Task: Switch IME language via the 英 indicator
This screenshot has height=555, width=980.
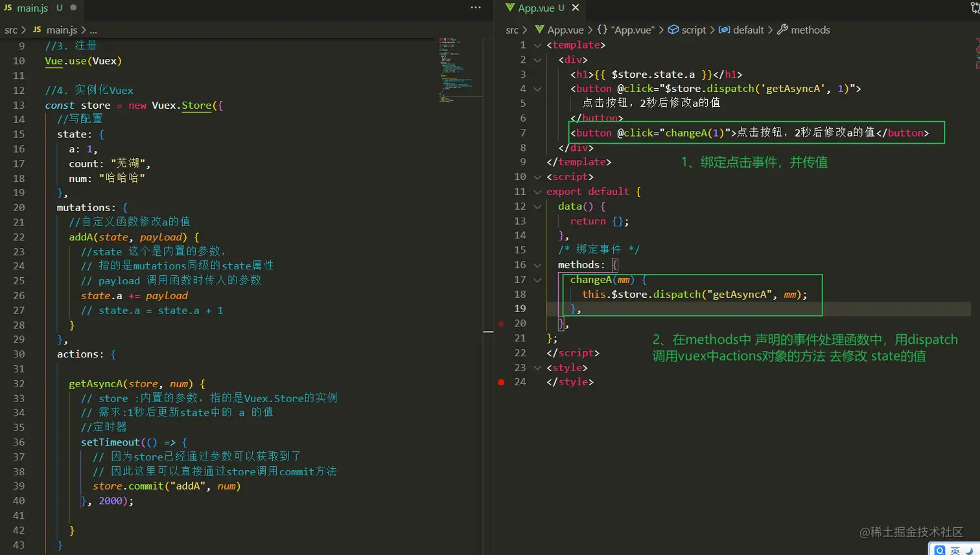Action: point(955,550)
